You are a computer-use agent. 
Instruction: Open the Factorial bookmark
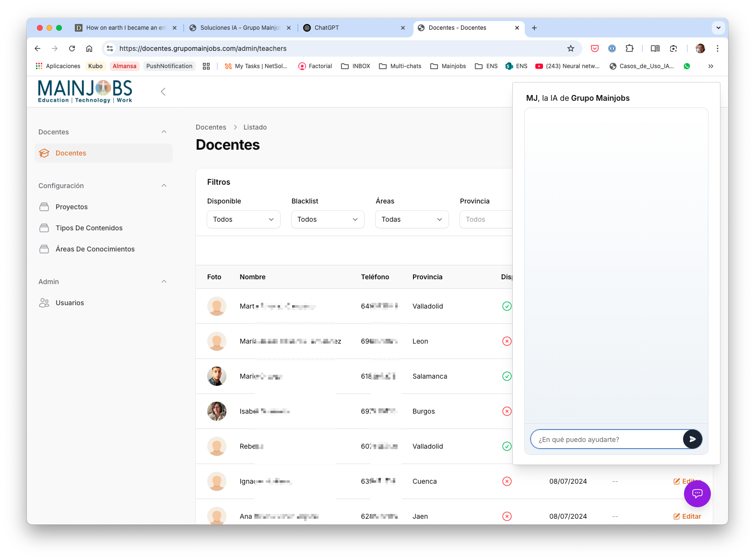click(315, 66)
